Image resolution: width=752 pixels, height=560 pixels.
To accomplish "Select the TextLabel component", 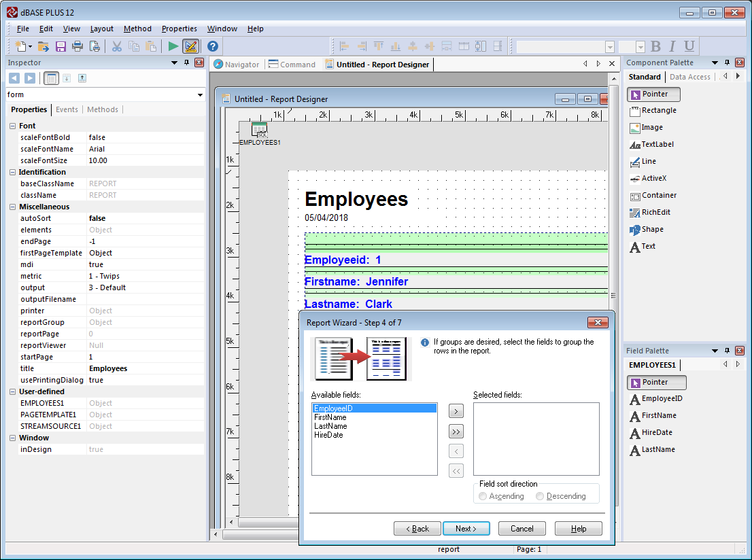I will pos(651,144).
